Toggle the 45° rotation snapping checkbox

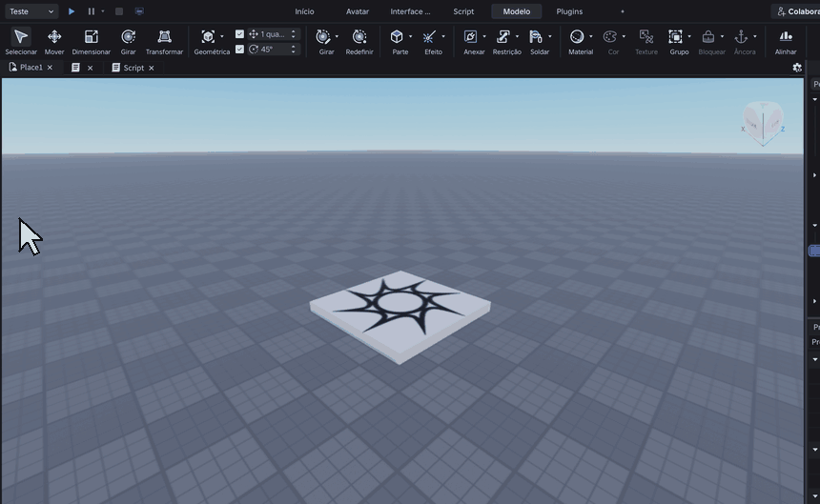(239, 50)
